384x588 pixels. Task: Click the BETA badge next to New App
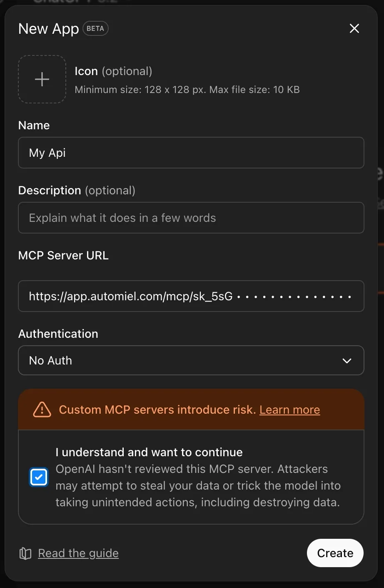[x=95, y=28]
